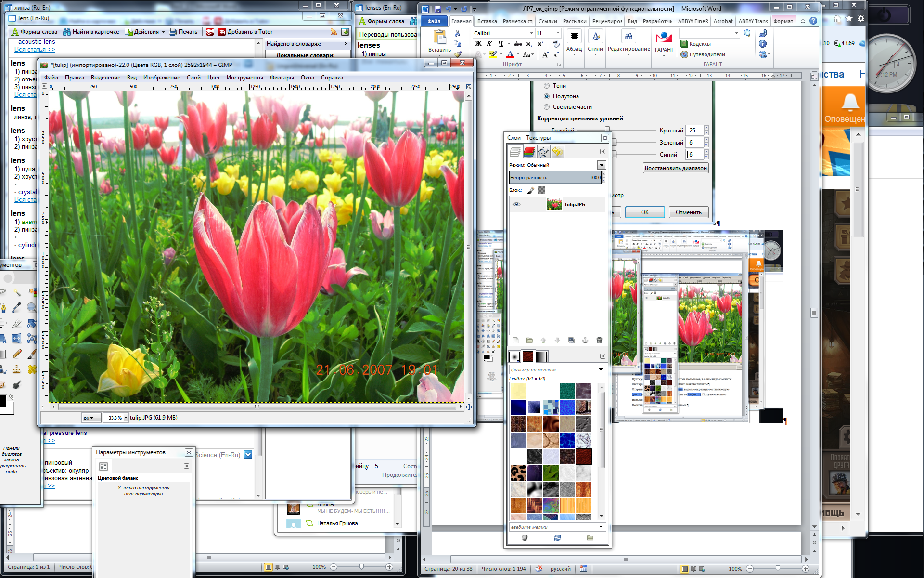
Task: Click Восстановить диапазон button
Action: 676,168
